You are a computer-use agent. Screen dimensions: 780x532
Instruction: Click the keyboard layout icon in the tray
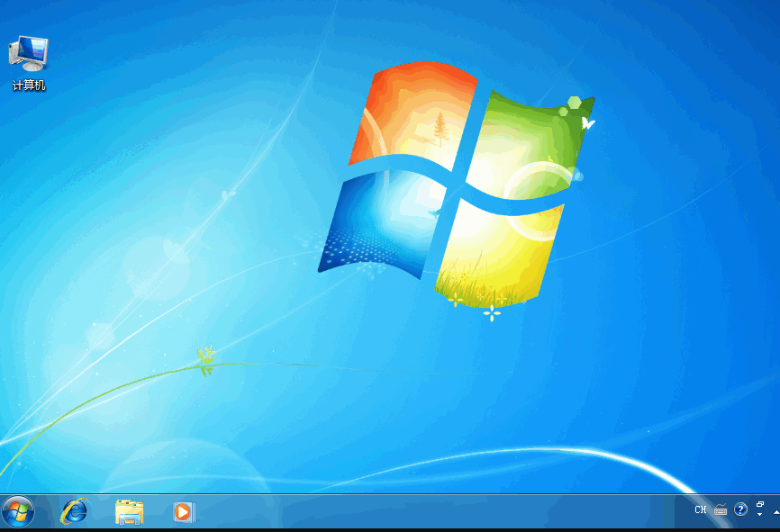click(x=721, y=510)
